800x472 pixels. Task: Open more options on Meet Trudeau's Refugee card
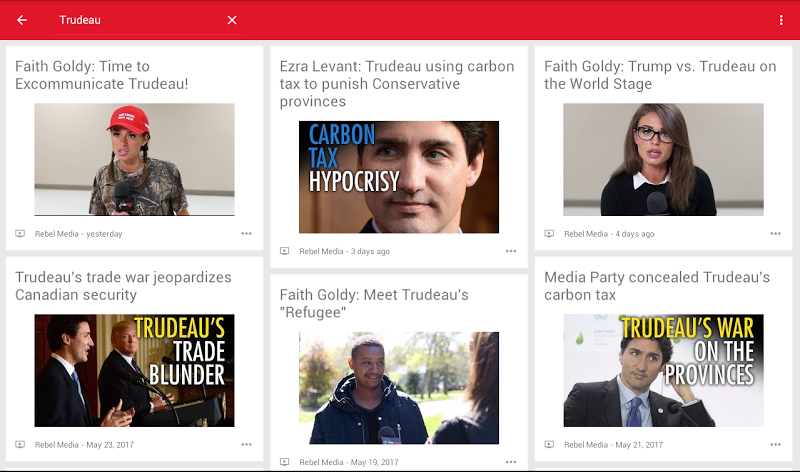click(x=511, y=462)
